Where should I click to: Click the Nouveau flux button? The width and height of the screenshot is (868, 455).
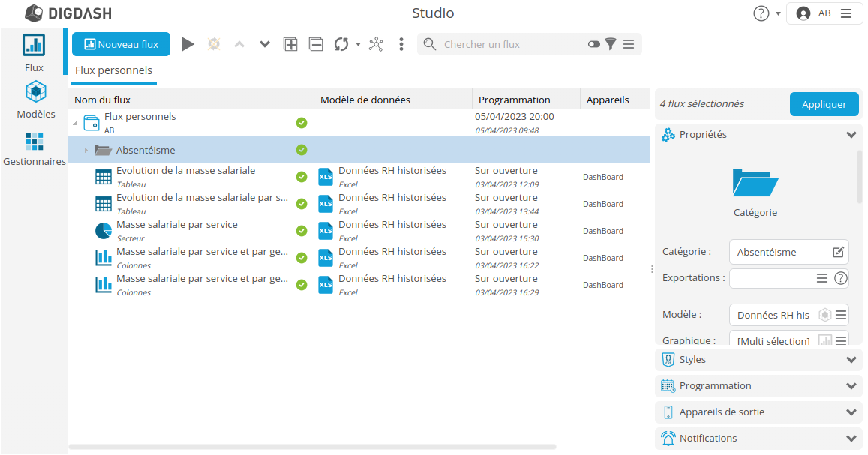(122, 44)
